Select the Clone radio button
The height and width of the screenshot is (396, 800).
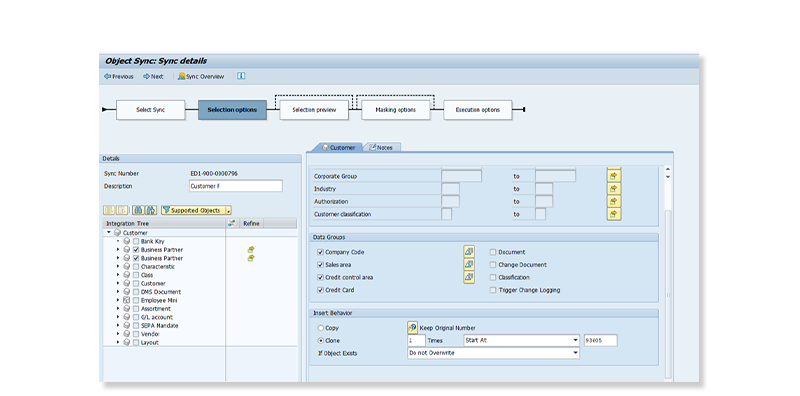(x=320, y=340)
